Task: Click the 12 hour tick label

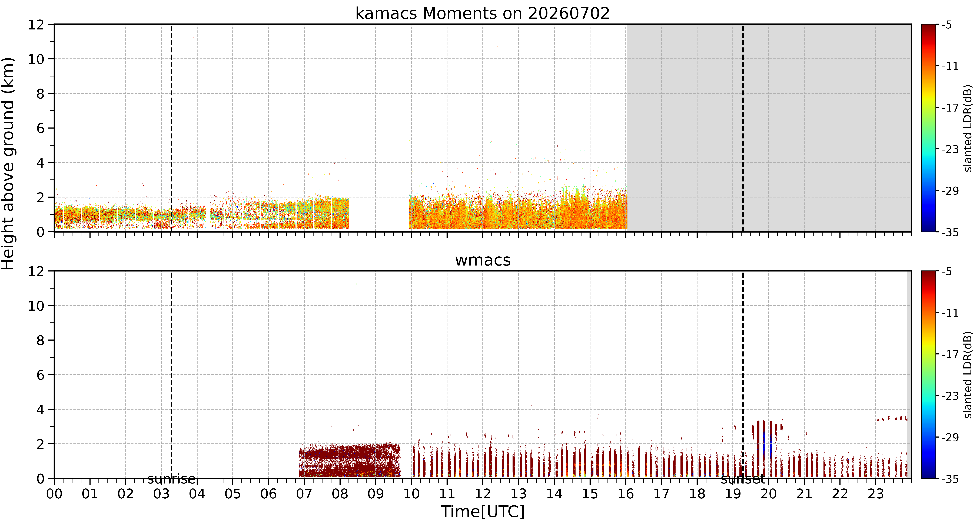Action: 482,494
